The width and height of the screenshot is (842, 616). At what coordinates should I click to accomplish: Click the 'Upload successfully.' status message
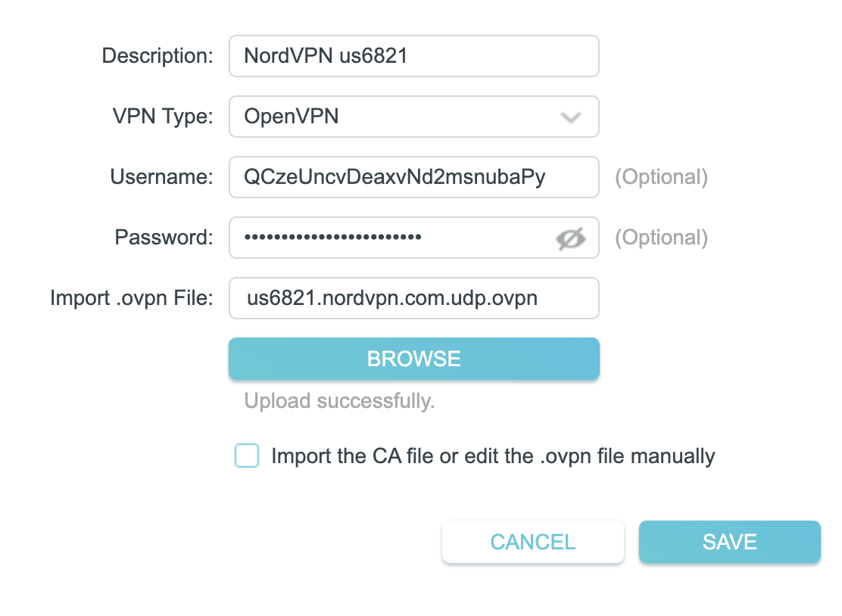339,401
